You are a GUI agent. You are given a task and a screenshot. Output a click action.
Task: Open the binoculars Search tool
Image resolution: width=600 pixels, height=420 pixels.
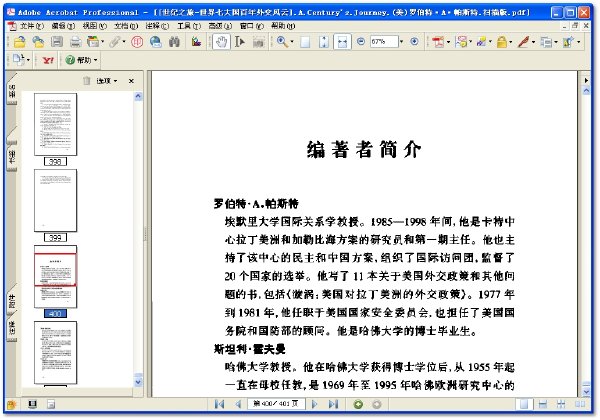point(174,42)
